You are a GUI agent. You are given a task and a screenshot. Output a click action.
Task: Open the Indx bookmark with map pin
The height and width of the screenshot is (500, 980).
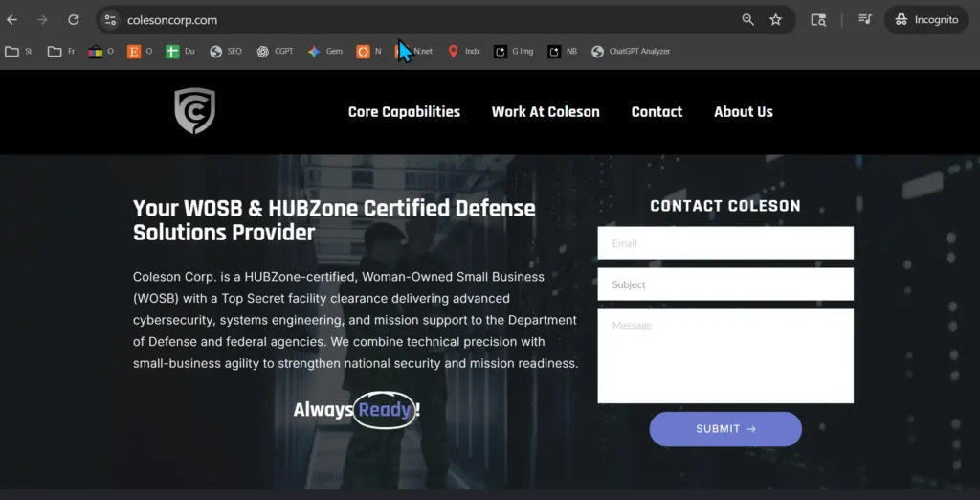click(464, 52)
